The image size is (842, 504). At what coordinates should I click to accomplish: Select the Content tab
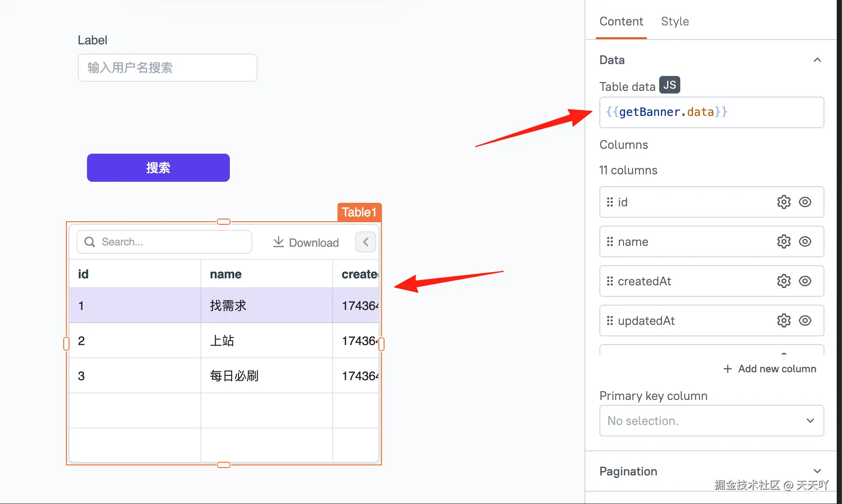pyautogui.click(x=621, y=21)
